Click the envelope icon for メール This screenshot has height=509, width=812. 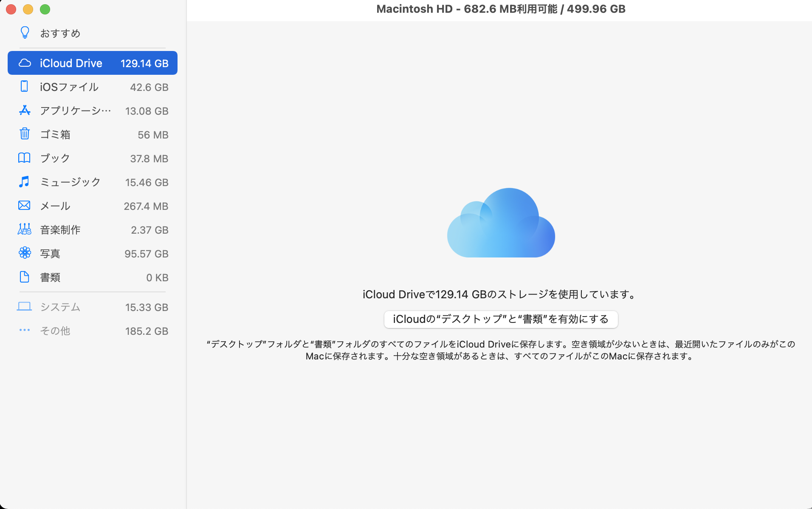pos(24,206)
